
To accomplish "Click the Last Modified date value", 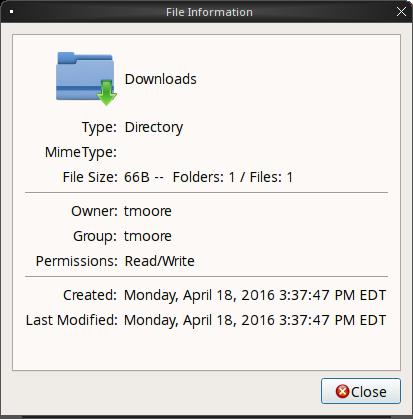I will point(255,320).
